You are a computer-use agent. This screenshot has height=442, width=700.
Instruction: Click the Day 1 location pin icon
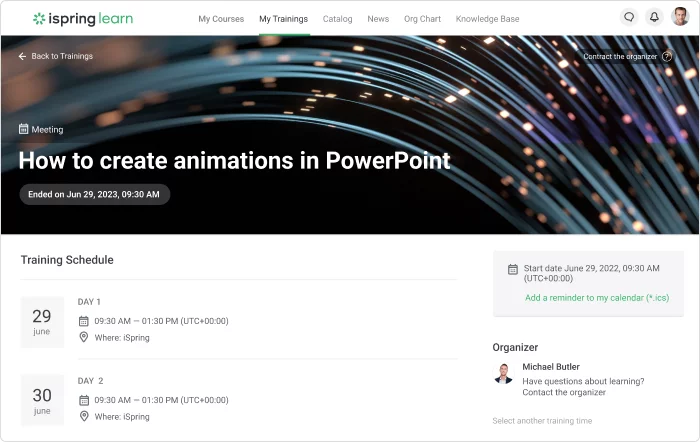[83, 337]
